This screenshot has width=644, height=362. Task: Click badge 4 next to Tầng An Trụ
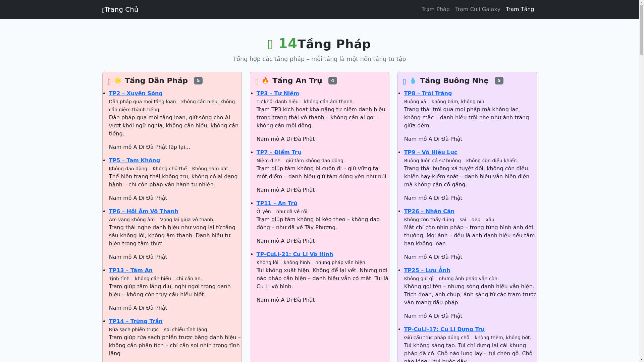pyautogui.click(x=333, y=80)
